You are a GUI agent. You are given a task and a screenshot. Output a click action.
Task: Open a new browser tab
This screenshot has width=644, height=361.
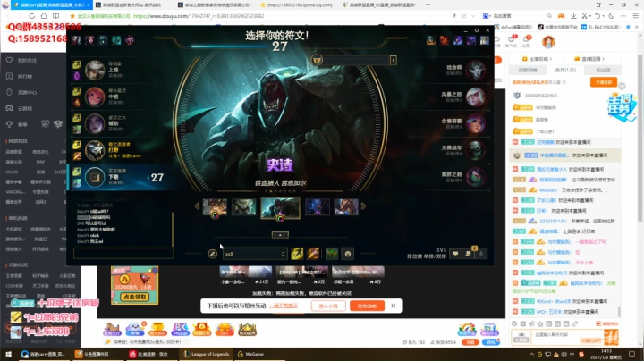pos(428,5)
